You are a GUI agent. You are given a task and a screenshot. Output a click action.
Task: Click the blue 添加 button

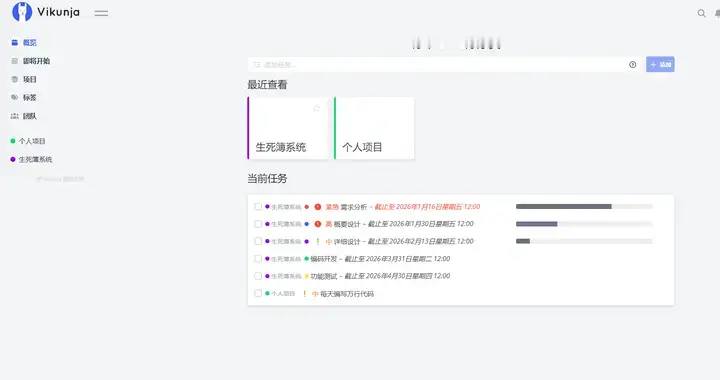(x=660, y=64)
